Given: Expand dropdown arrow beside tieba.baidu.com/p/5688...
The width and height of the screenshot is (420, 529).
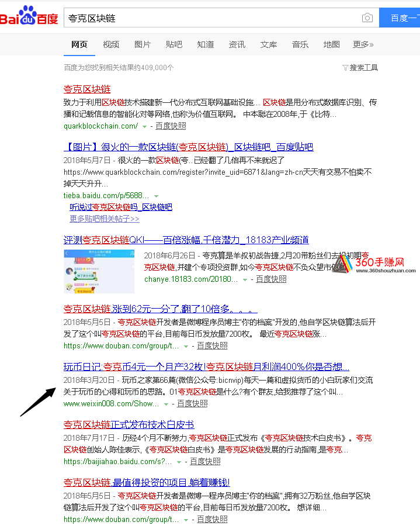Looking at the screenshot, I should 156,196.
